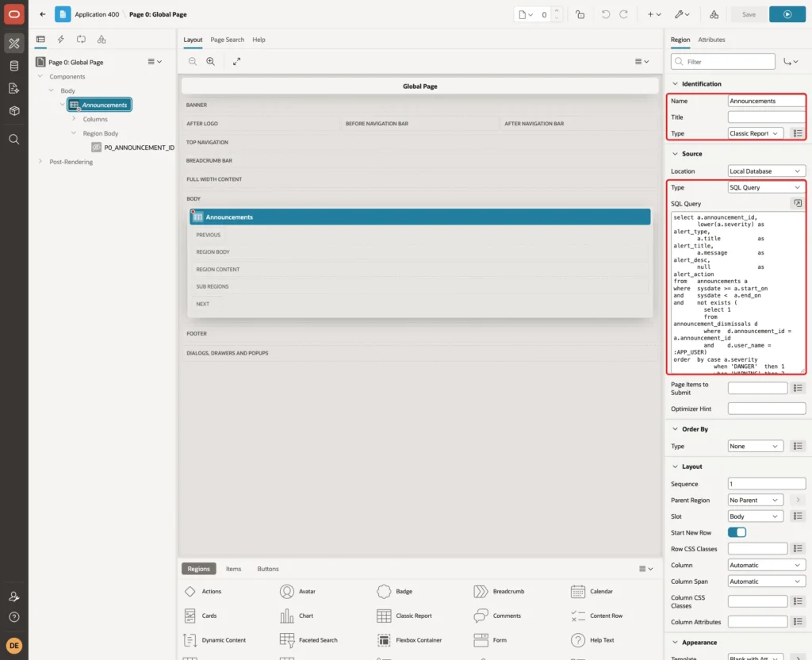The height and width of the screenshot is (660, 812).
Task: Open rendering tree options menu
Action: click(155, 62)
